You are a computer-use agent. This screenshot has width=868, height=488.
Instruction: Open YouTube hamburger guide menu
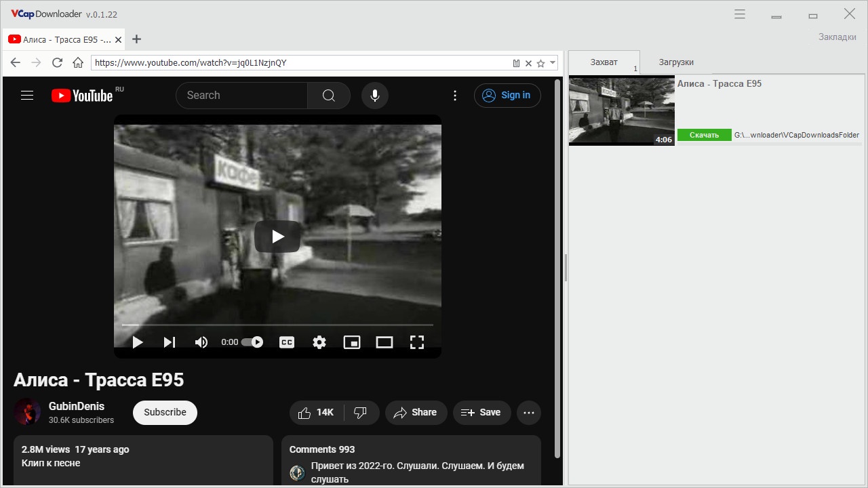coord(27,96)
